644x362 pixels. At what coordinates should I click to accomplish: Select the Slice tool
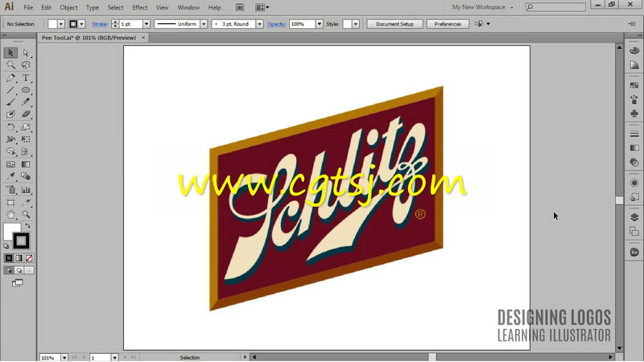[26, 203]
